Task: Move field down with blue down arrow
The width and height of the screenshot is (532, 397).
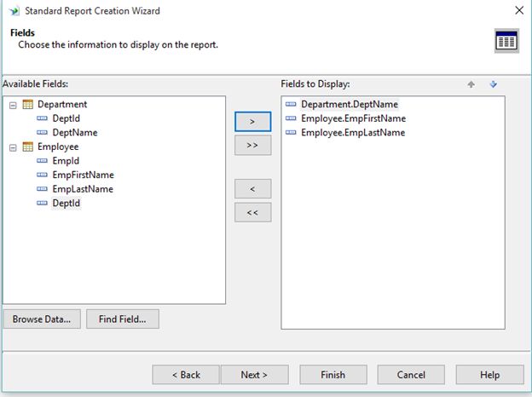Action: click(494, 84)
